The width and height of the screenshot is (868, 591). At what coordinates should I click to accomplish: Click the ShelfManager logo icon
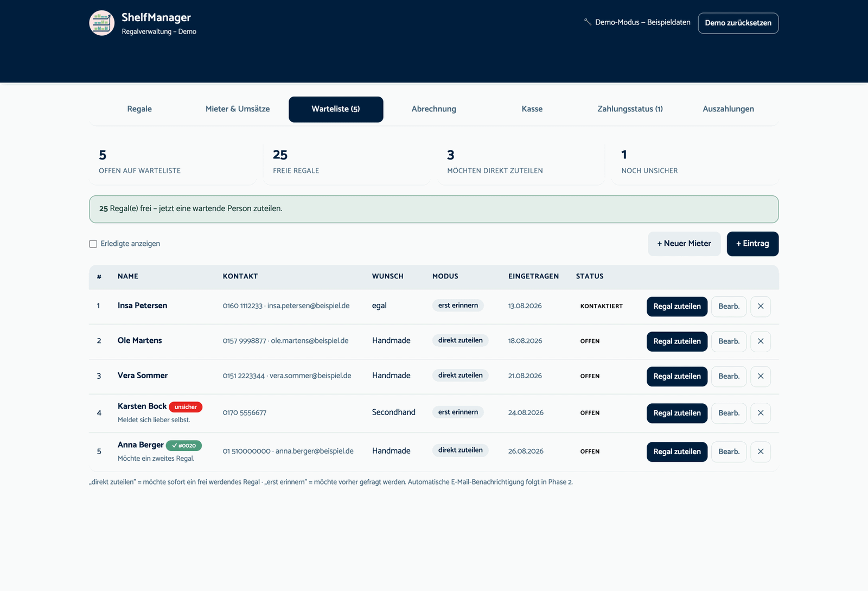(x=102, y=23)
